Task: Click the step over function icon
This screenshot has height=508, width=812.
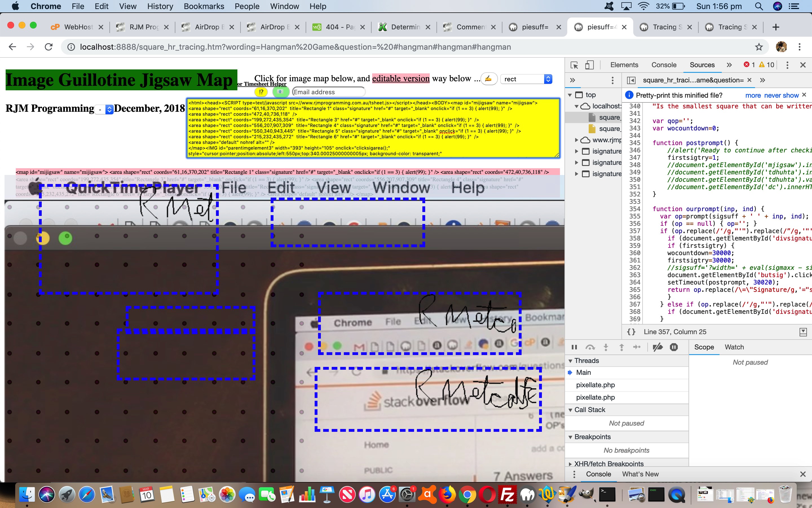Action: [590, 347]
